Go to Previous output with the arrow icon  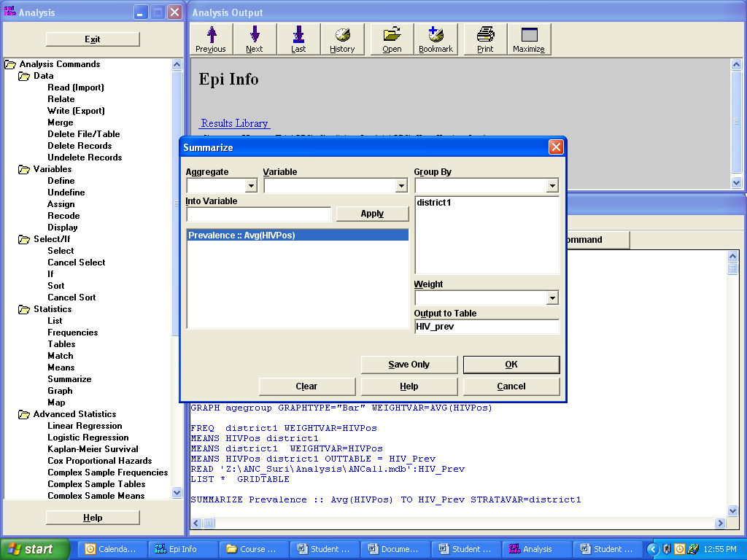tap(211, 39)
